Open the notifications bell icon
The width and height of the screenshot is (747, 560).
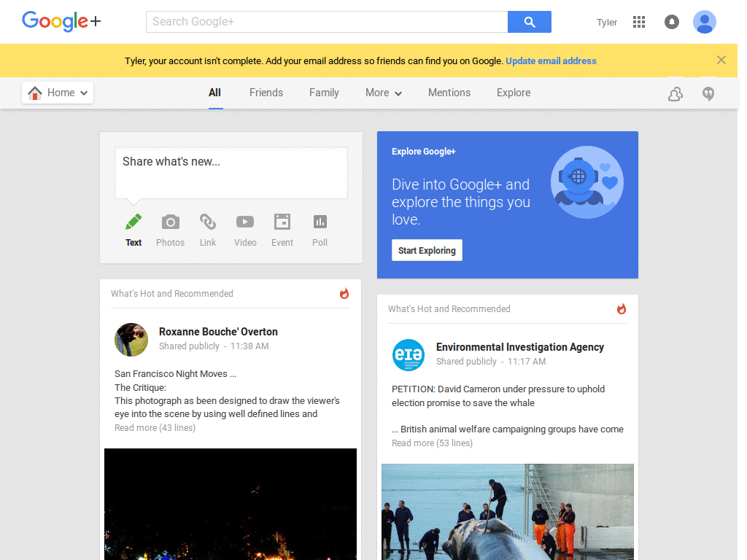(672, 22)
